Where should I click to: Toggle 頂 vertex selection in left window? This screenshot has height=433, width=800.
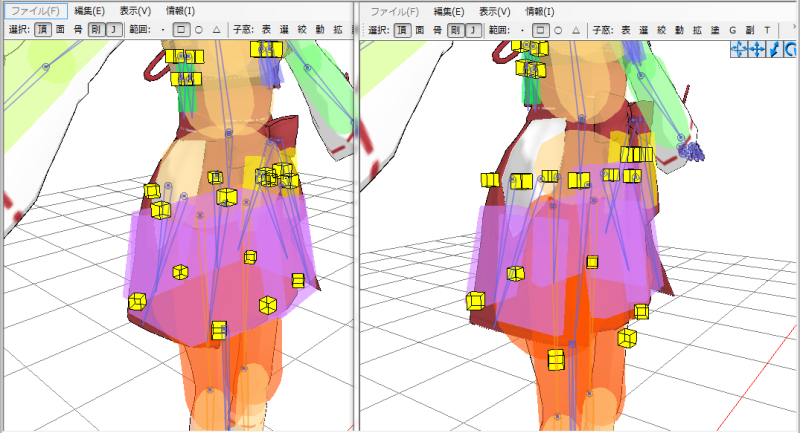click(x=43, y=30)
